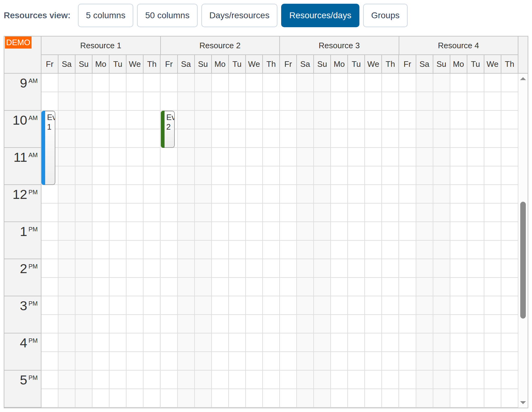Click the Su header under Resource 2
Image resolution: width=532 pixels, height=412 pixels.
[x=203, y=64]
